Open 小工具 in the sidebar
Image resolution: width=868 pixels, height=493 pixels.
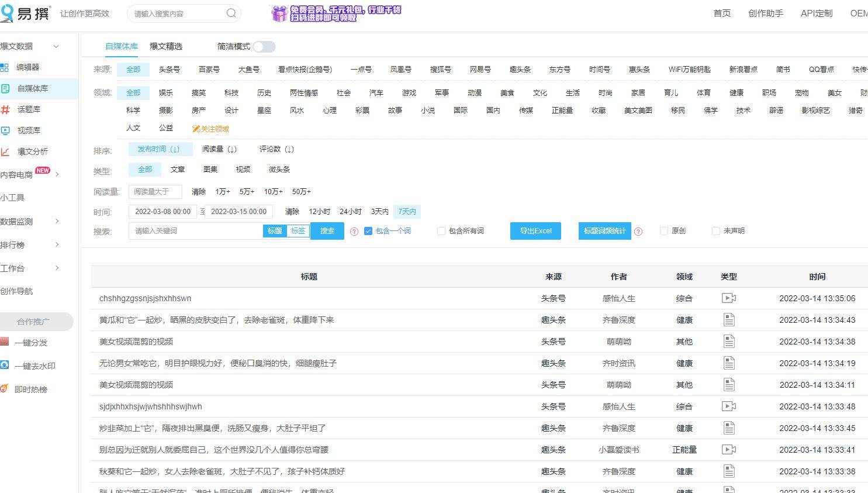[12, 198]
